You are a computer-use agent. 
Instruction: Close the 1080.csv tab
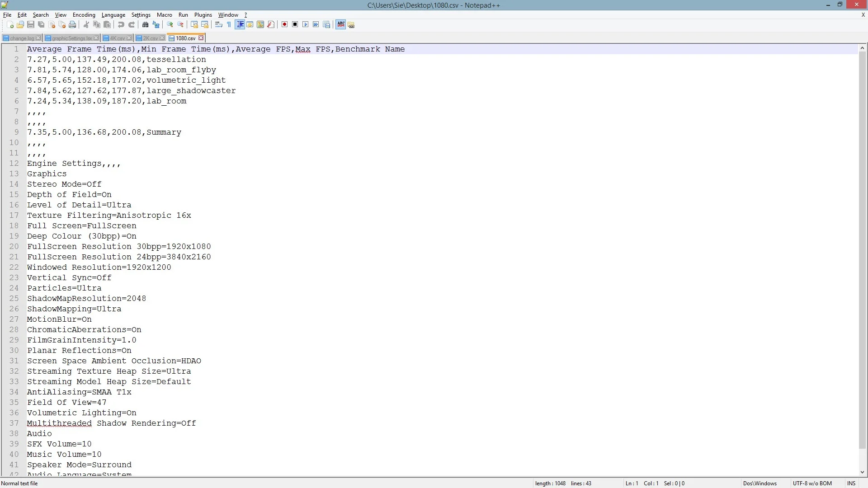pyautogui.click(x=201, y=38)
